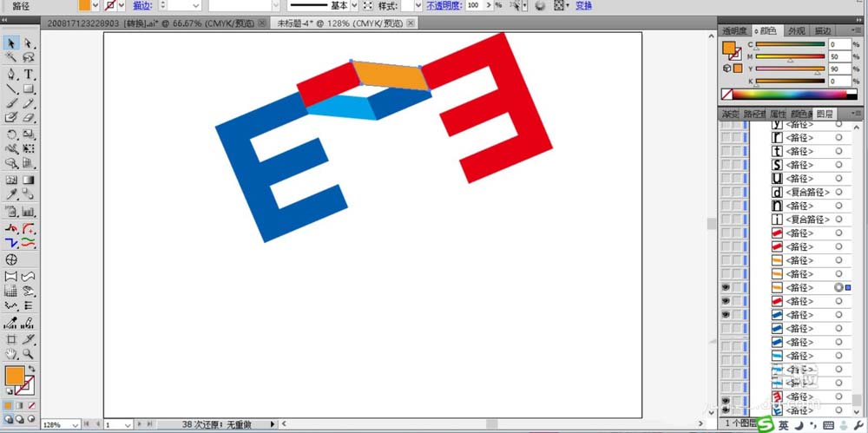The width and height of the screenshot is (868, 433).
Task: Select the Eraser tool
Action: point(29,117)
